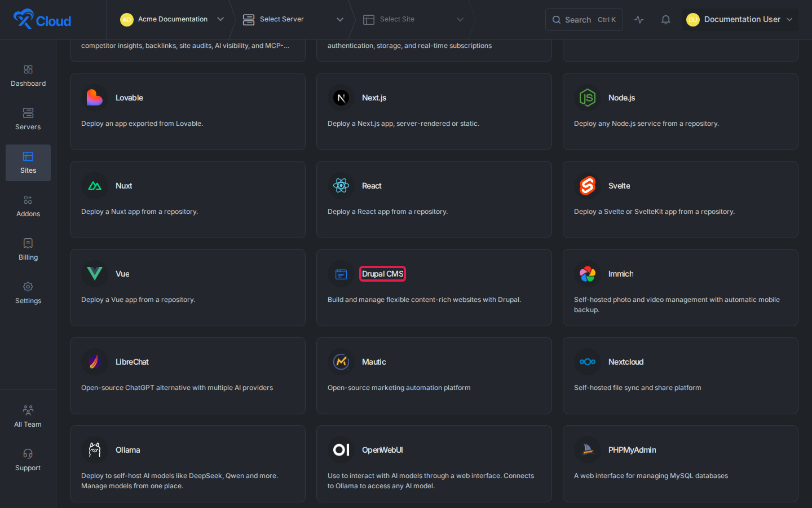Viewport: 812px width, 508px height.
Task: Click the Next.js app icon
Action: click(341, 98)
